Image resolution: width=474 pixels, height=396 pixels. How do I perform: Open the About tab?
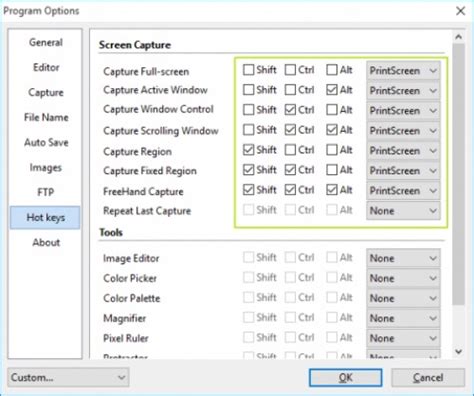pyautogui.click(x=46, y=242)
